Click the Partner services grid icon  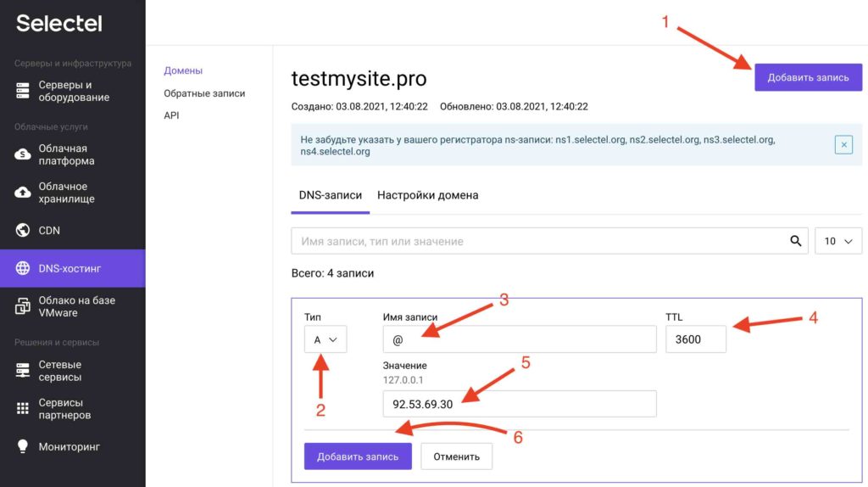point(23,408)
